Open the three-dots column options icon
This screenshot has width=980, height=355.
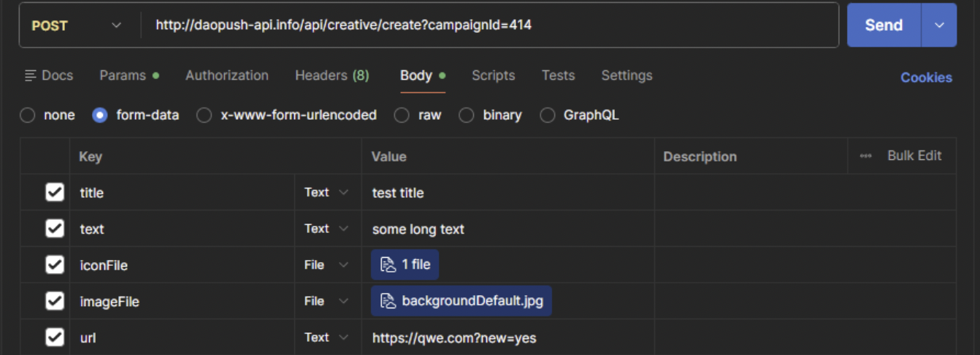[866, 156]
